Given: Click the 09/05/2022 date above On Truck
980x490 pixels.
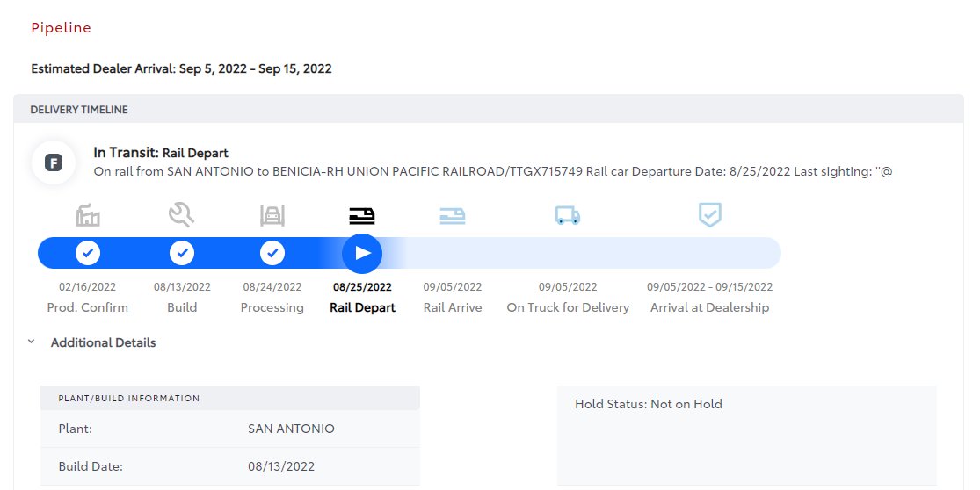Looking at the screenshot, I should [568, 287].
